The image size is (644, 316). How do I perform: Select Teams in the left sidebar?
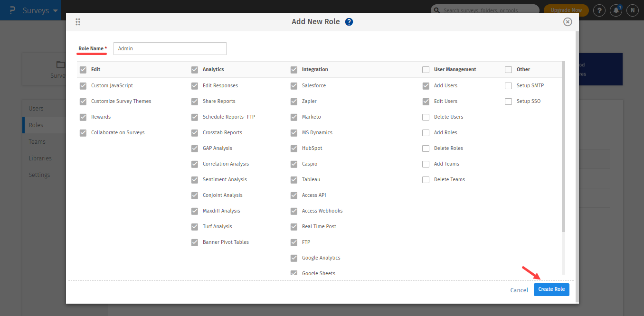37,141
